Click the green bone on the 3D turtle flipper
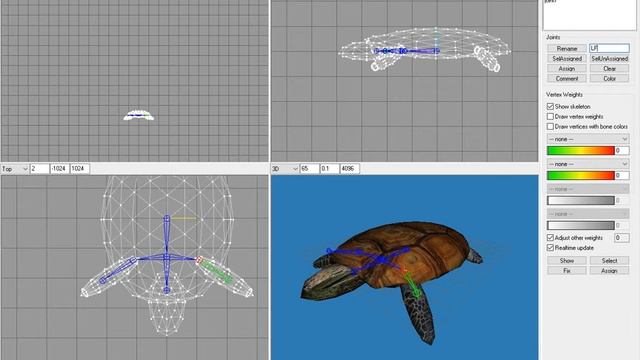640x360 pixels. [x=412, y=286]
